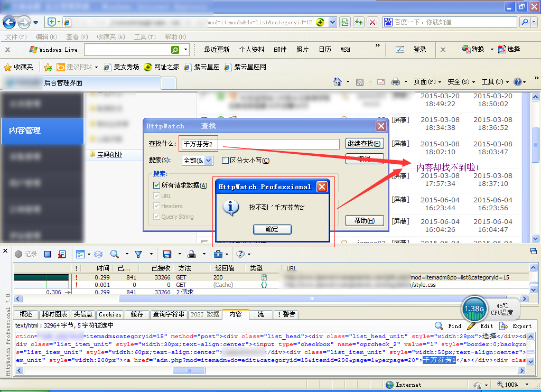Screen dimensions: 541x392
Task: Click the 继续查找 button
Action: (364, 144)
